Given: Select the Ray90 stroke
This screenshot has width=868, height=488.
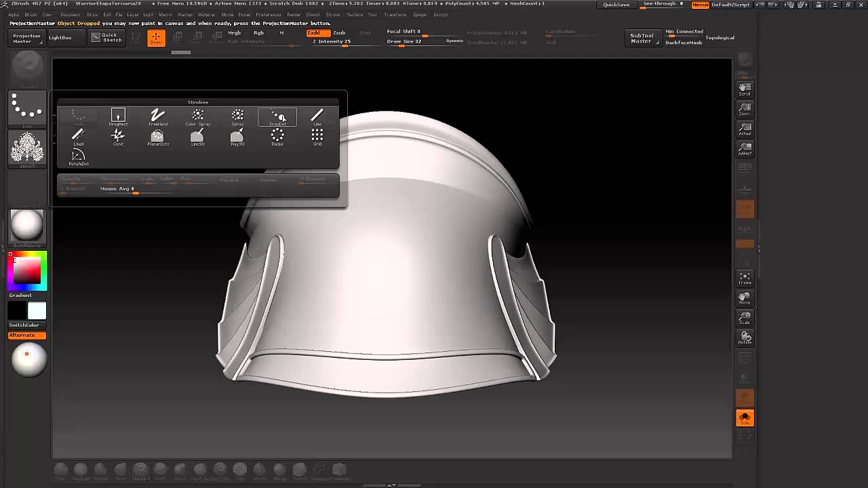Looking at the screenshot, I should [x=237, y=137].
